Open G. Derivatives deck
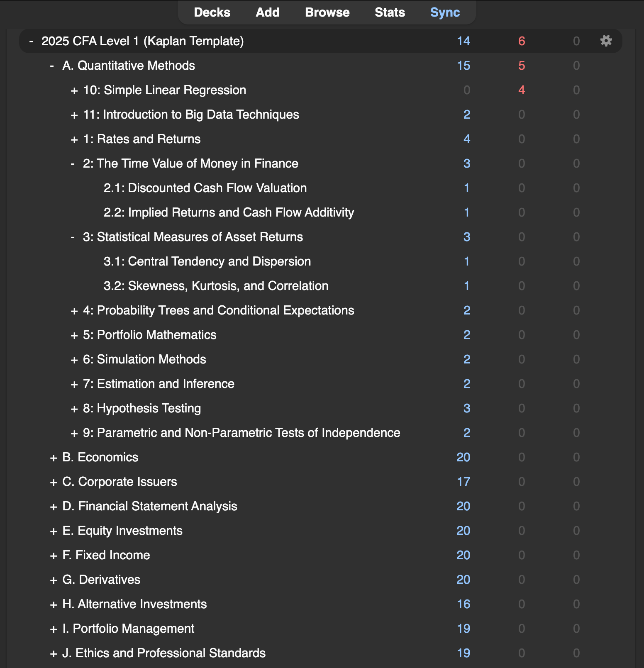 tap(101, 580)
